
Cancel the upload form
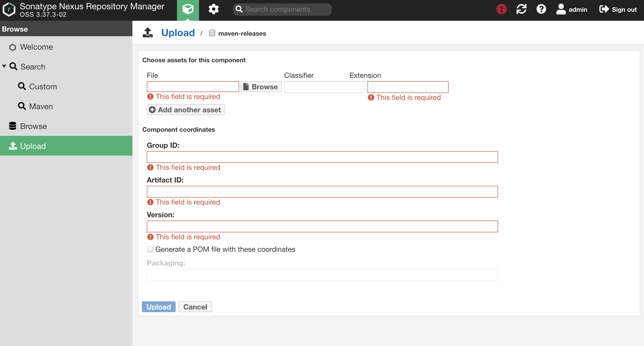point(195,307)
